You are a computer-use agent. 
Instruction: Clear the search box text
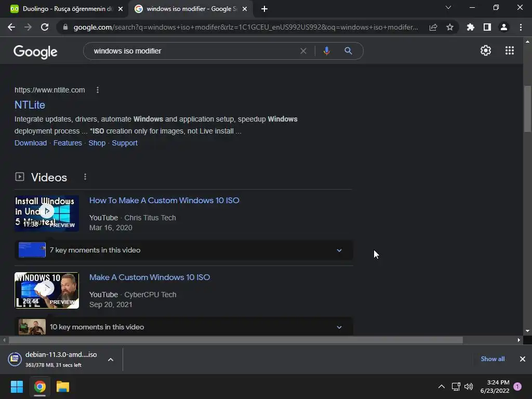coord(303,51)
